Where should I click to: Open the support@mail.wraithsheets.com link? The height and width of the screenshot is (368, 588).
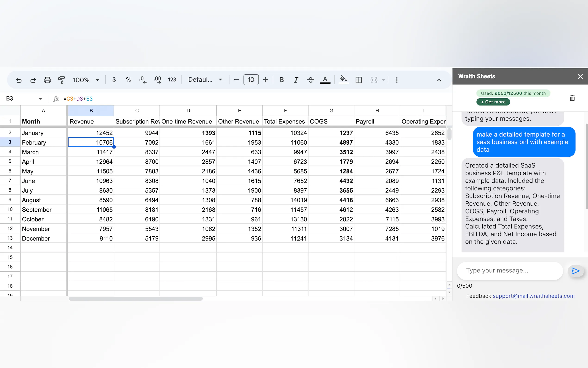(534, 296)
